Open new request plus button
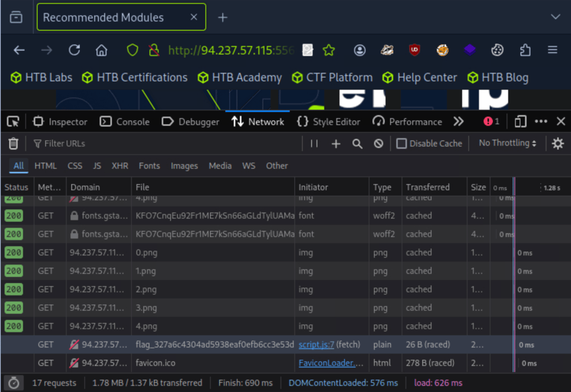Image resolution: width=571 pixels, height=392 pixels. (x=336, y=143)
